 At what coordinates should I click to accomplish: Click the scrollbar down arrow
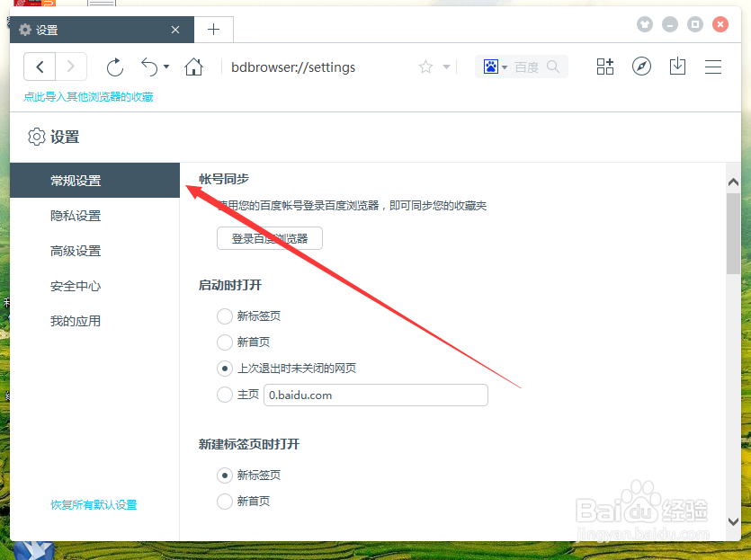733,521
